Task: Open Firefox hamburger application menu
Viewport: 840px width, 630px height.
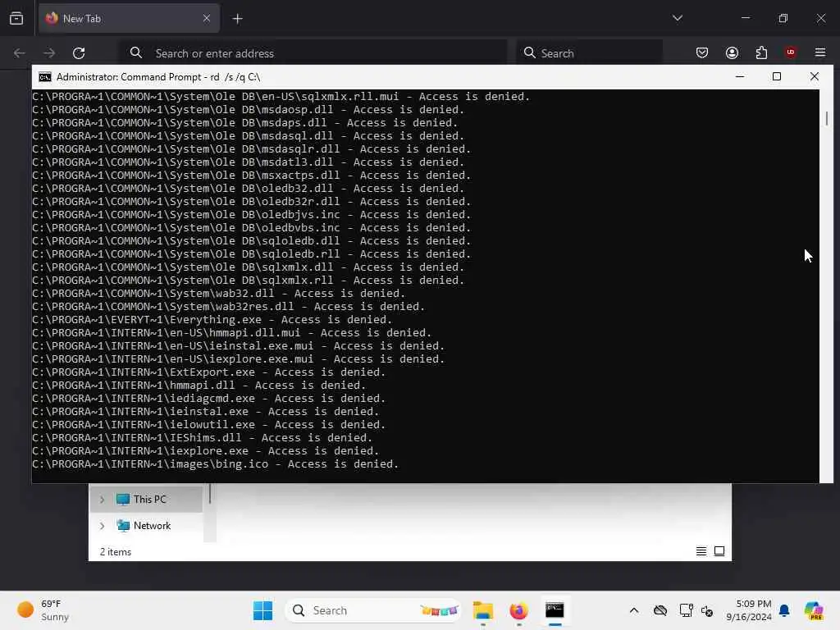Action: [820, 52]
